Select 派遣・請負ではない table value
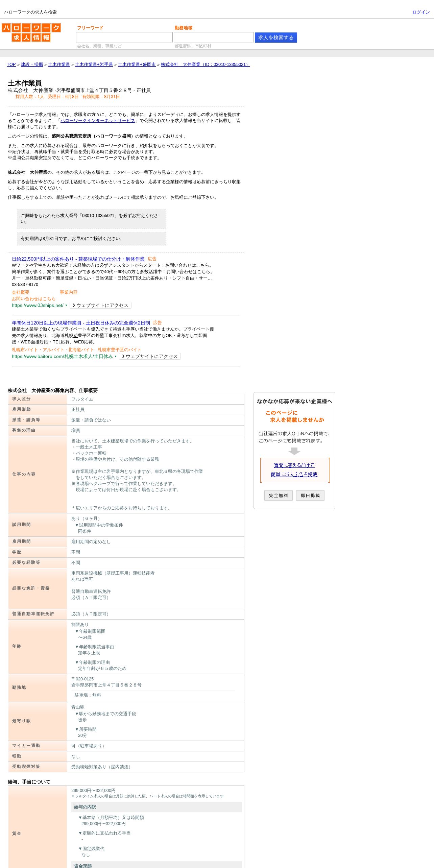The height and width of the screenshot is (868, 434). tap(91, 420)
